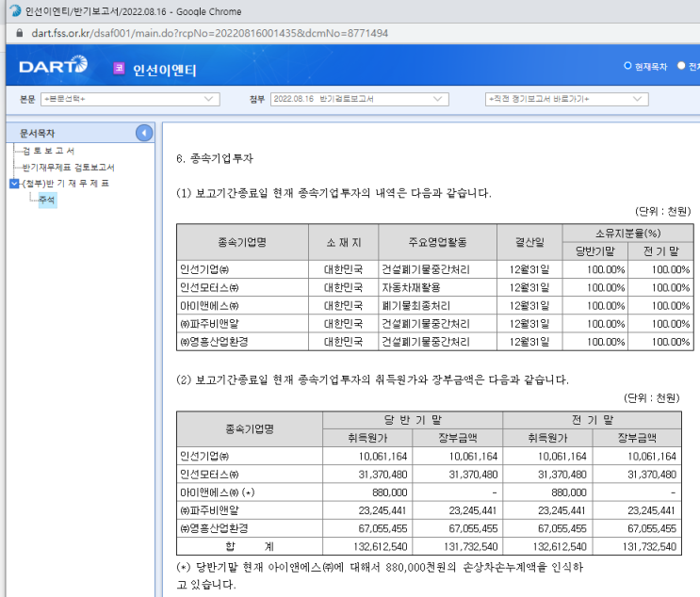Screen dimensions: 700x597
Task: Click the dart.fss.or.kr URL address bar
Action: tap(209, 33)
